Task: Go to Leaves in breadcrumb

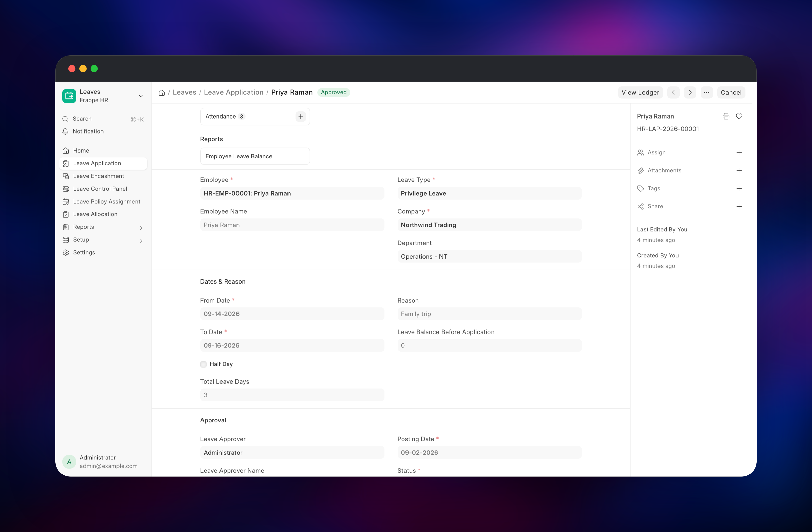Action: (184, 92)
